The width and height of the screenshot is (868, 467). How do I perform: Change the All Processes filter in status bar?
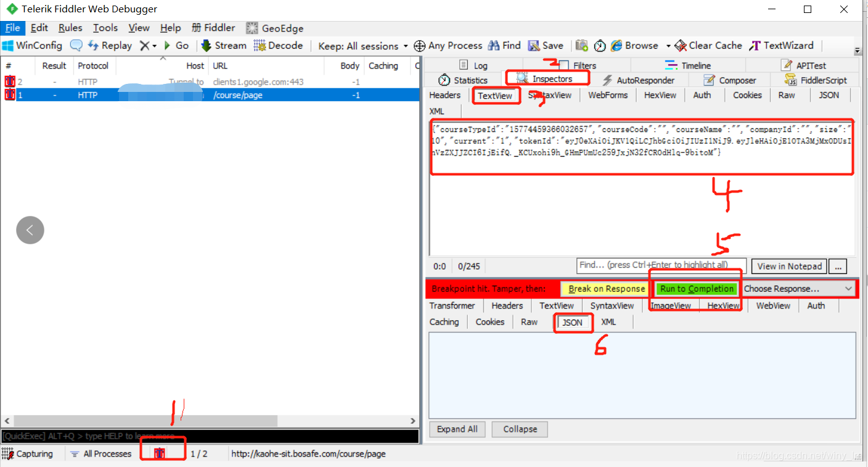(x=100, y=453)
